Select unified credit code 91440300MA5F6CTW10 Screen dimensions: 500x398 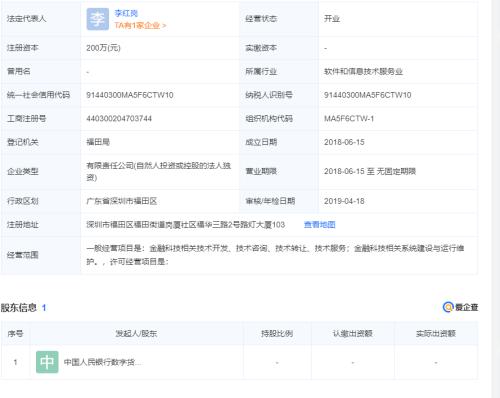130,95
